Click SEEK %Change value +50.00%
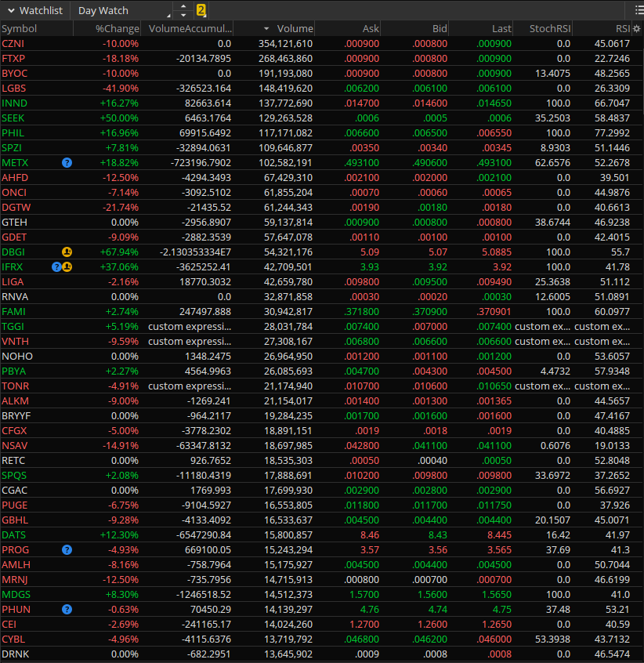644x663 pixels. 119,118
